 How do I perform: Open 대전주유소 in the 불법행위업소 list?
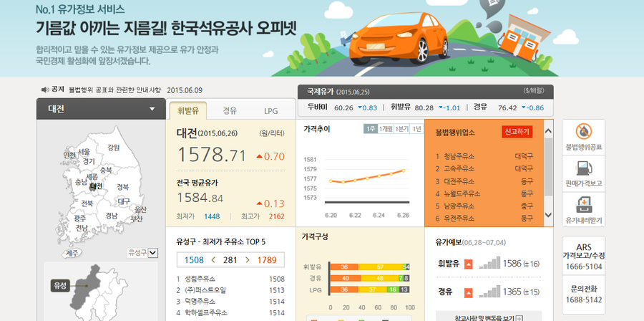pyautogui.click(x=459, y=181)
